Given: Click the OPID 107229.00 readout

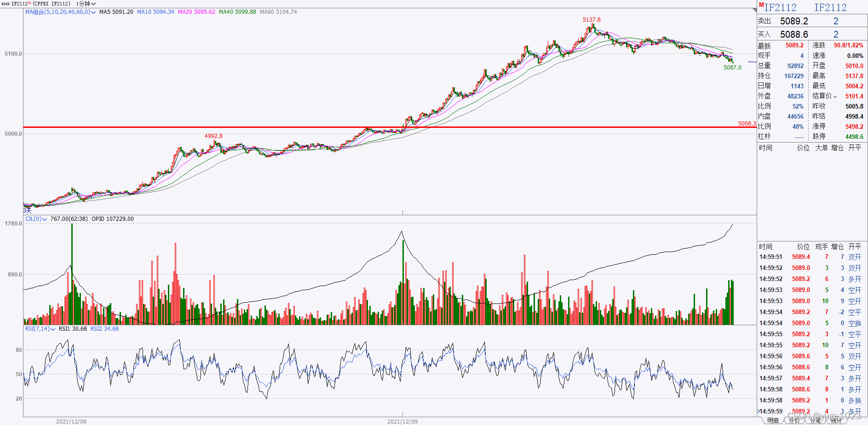Looking at the screenshot, I should (x=113, y=219).
